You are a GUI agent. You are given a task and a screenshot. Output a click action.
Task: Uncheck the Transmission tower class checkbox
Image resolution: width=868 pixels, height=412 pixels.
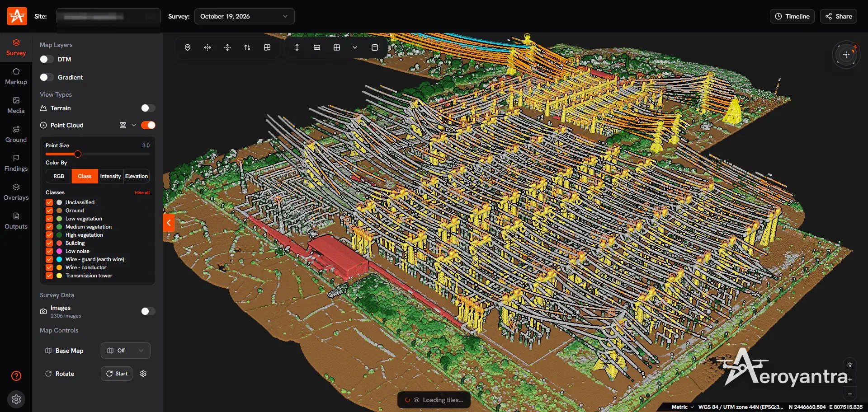pos(49,276)
